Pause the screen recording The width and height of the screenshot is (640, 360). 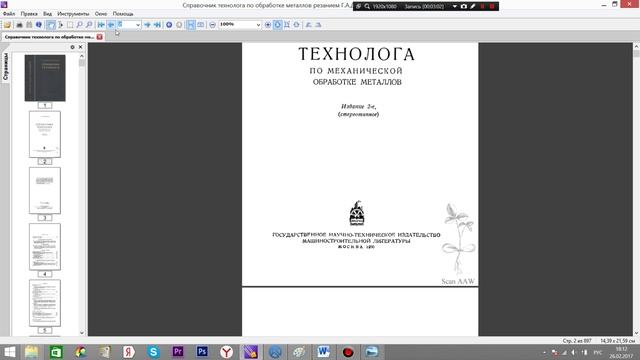[x=482, y=7]
